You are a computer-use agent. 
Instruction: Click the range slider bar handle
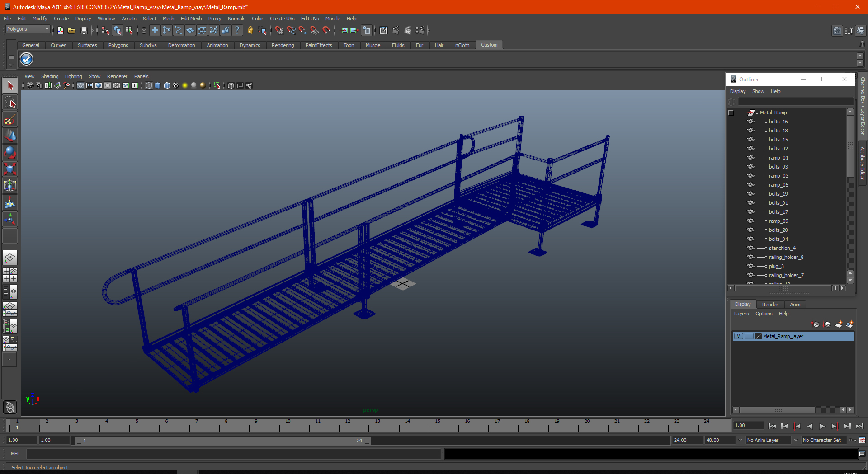(222, 441)
